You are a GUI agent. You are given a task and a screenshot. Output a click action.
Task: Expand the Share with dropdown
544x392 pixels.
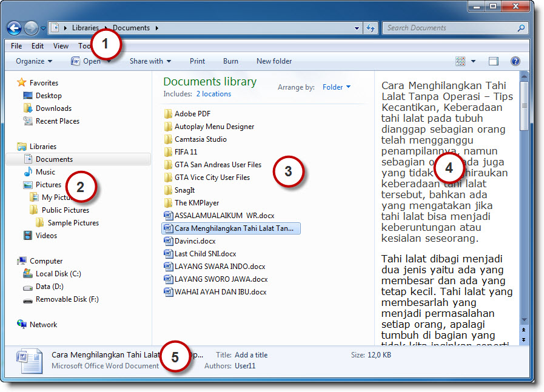tap(150, 61)
